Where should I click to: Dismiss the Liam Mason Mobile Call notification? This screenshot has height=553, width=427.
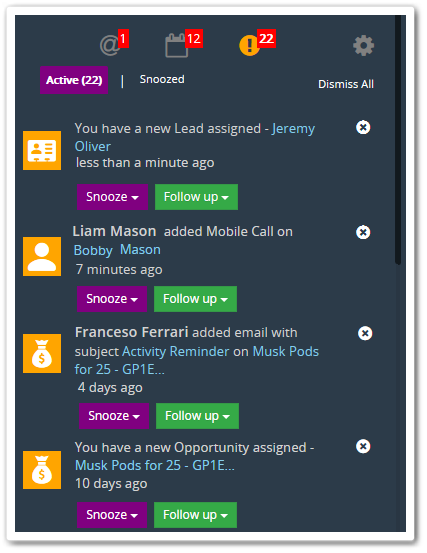pos(363,232)
